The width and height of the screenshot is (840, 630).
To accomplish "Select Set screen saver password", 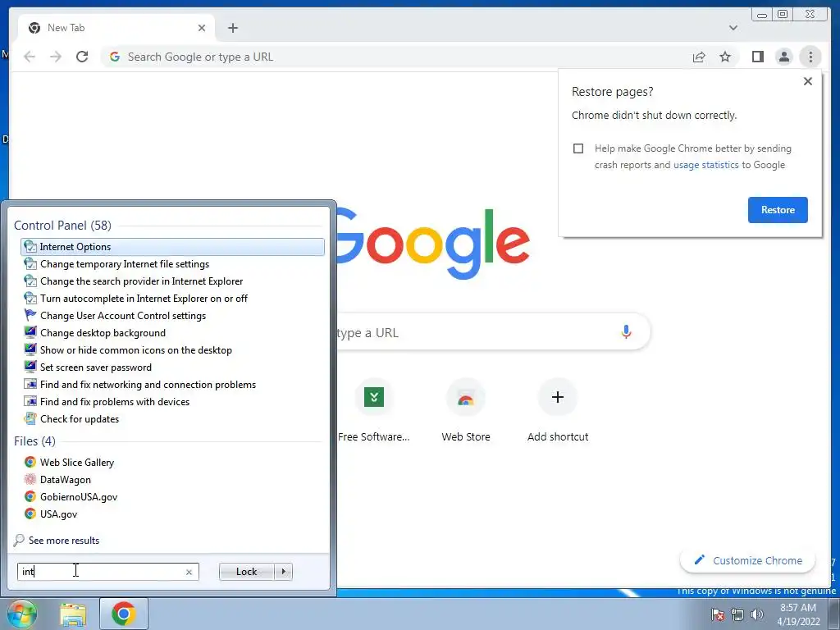I will 172,367.
